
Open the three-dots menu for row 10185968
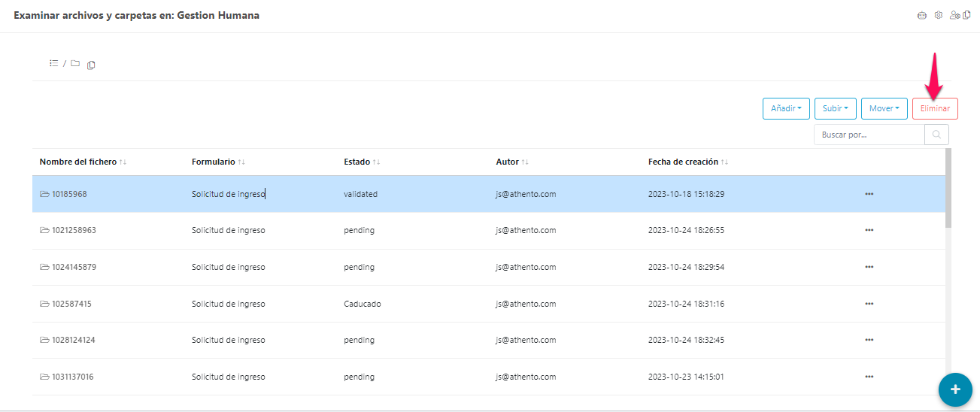coord(869,194)
